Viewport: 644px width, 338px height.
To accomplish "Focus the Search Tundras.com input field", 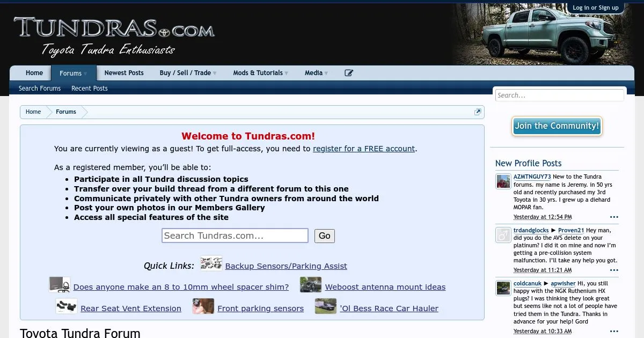I will pos(235,236).
